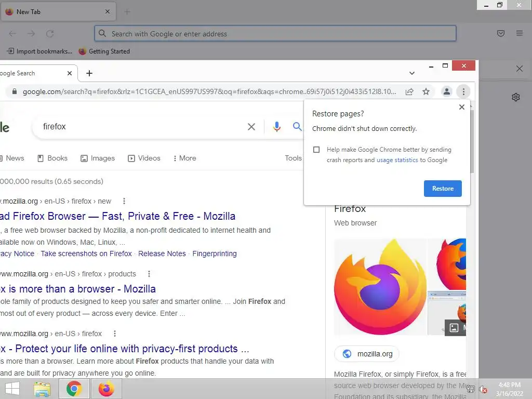The width and height of the screenshot is (532, 399).
Task: Click Firefox forward arrow
Action: 31,34
